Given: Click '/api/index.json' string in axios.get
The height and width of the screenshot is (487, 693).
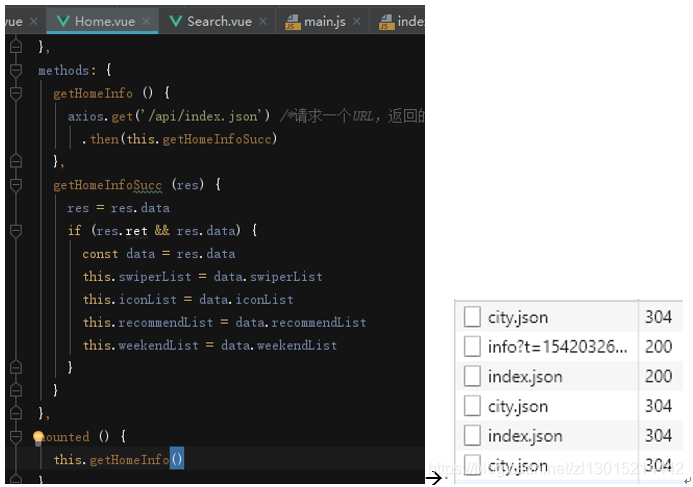Looking at the screenshot, I should [x=202, y=116].
